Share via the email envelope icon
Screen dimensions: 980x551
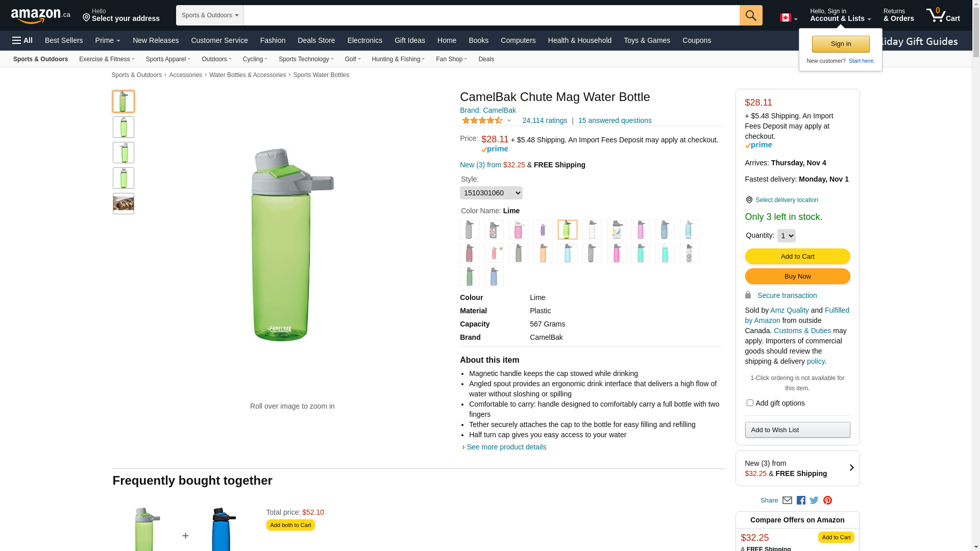click(787, 500)
